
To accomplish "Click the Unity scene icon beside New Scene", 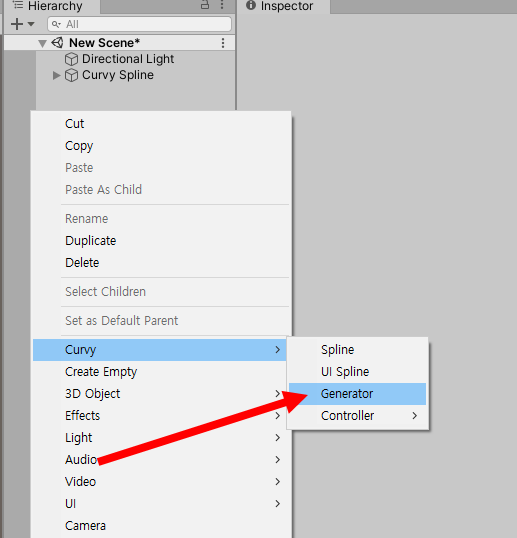I will [x=58, y=43].
